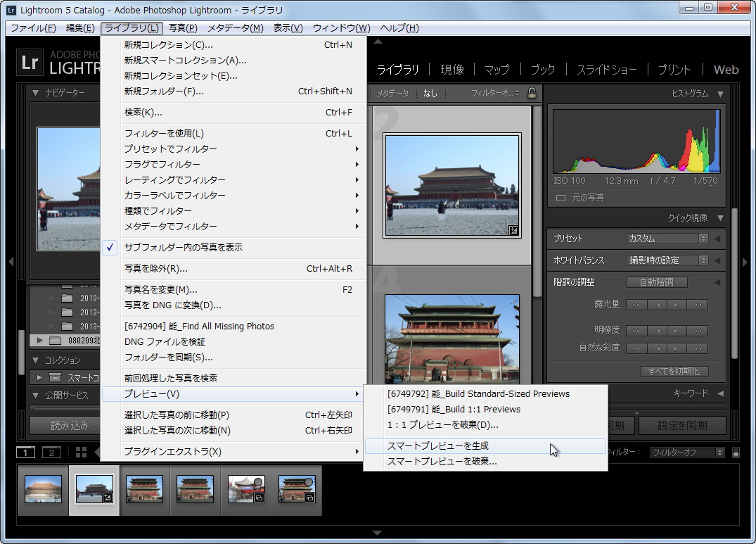Click the histogram graph
The height and width of the screenshot is (544, 756).
coord(636,141)
